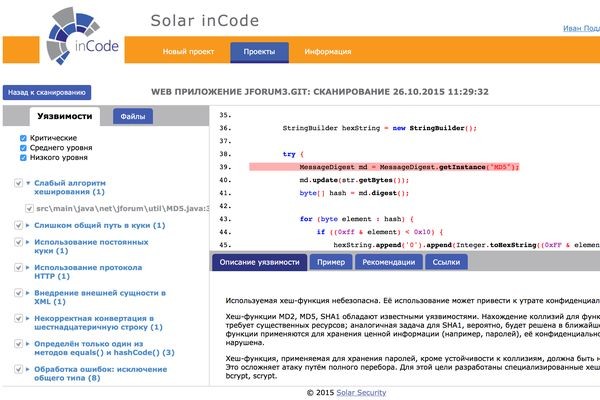
Task: Select src\main\java\net\jforum\util\MD5.java entry
Action: tap(122, 209)
